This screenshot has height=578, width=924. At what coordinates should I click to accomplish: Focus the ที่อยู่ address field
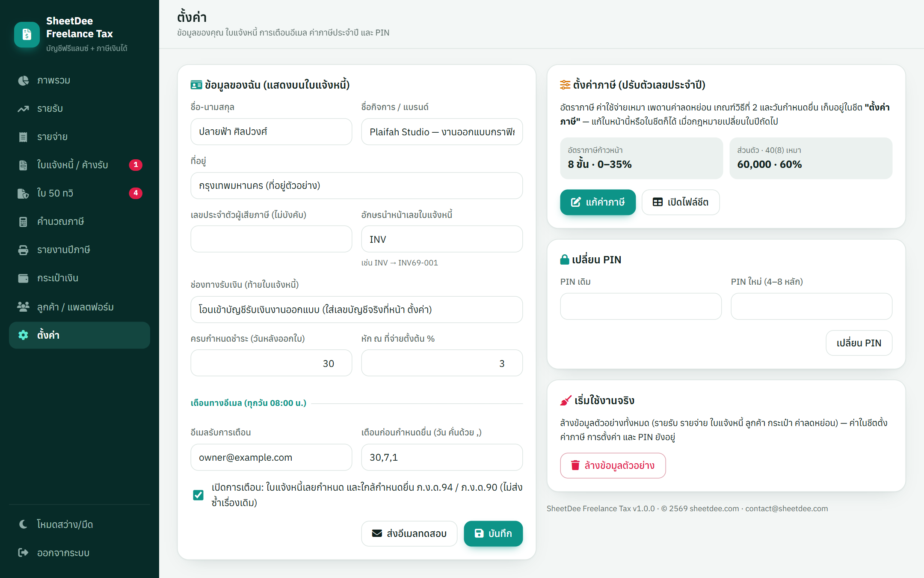(x=357, y=186)
